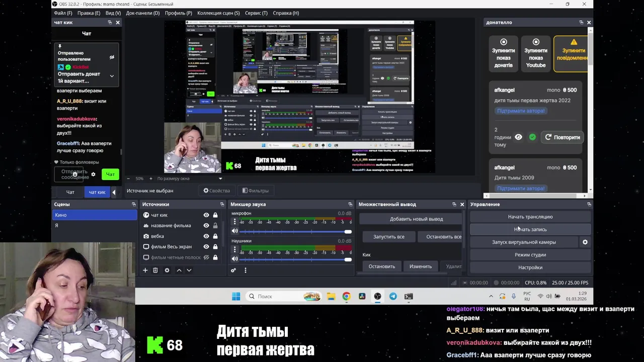This screenshot has height=362, width=644.
Task: Open File Explorer from the taskbar
Action: tap(331, 296)
